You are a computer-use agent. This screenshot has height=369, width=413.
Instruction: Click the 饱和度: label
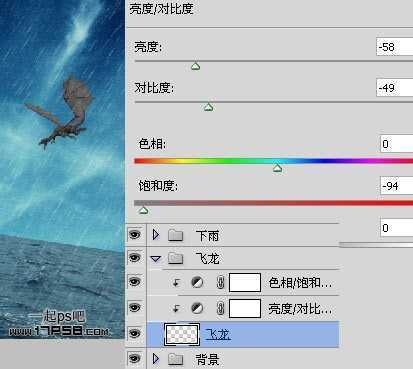158,186
